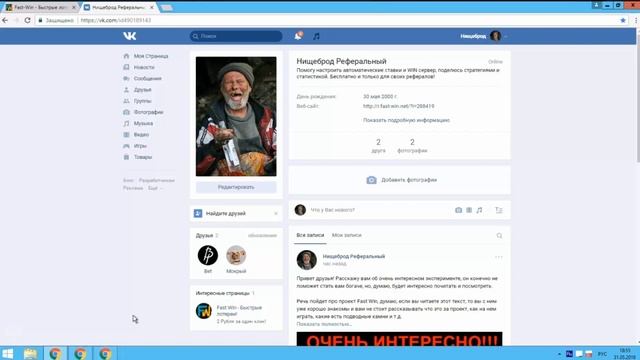Expand Ещё footer dropdown in sidebar
Image resolution: width=640 pixels, height=360 pixels.
pos(155,188)
